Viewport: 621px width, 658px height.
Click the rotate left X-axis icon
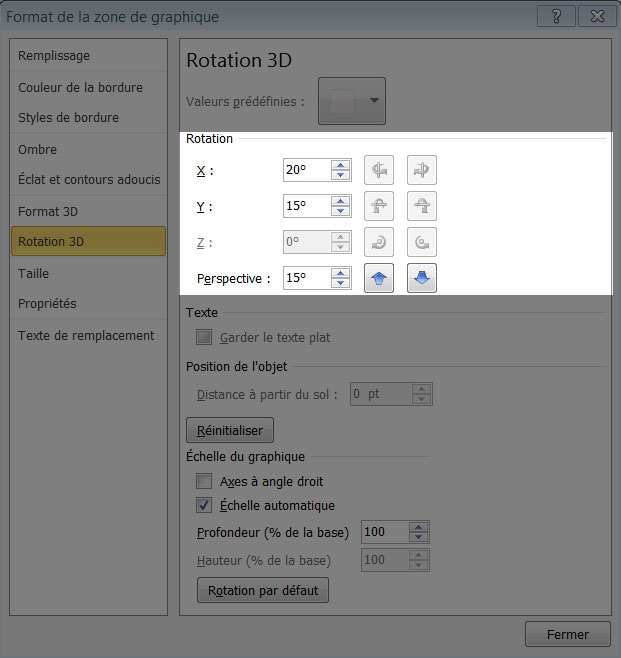[x=379, y=170]
